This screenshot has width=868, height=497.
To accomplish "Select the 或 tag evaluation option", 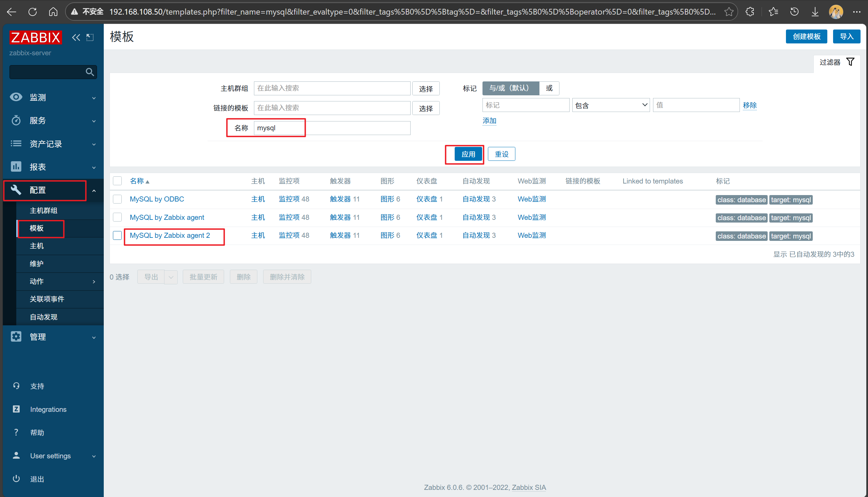I will click(x=549, y=88).
